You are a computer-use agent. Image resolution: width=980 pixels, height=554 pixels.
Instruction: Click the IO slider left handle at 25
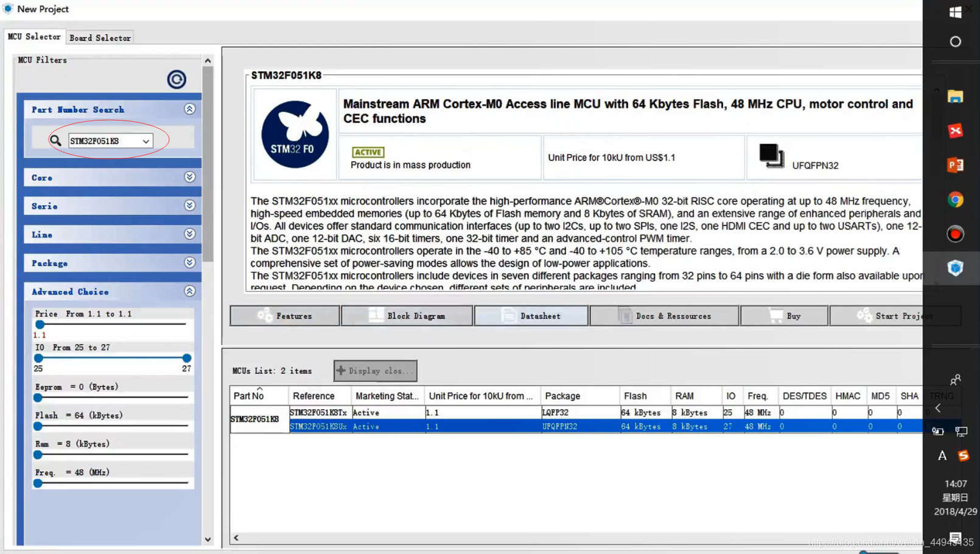pyautogui.click(x=39, y=358)
